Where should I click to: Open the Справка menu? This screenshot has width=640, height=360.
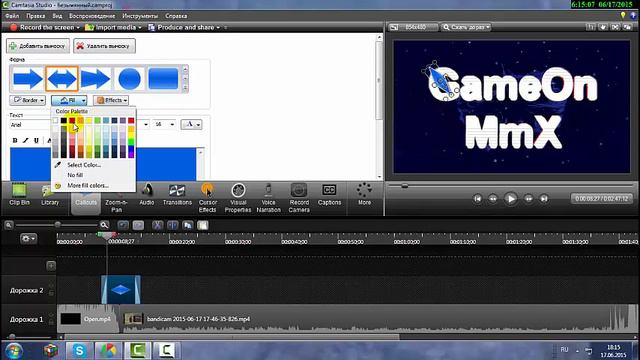(x=176, y=16)
